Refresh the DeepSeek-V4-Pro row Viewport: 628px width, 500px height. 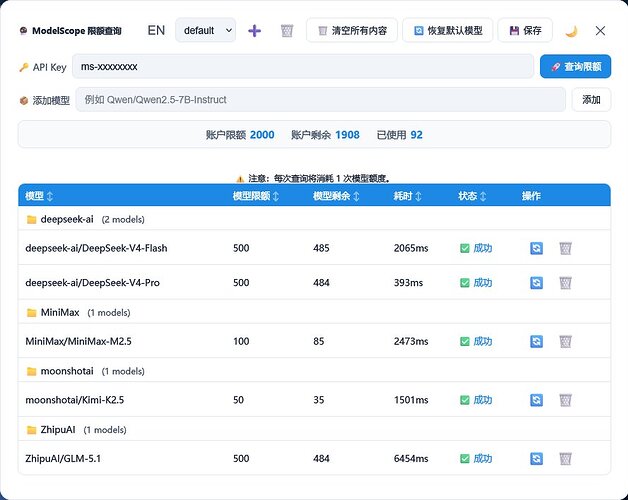tap(536, 283)
